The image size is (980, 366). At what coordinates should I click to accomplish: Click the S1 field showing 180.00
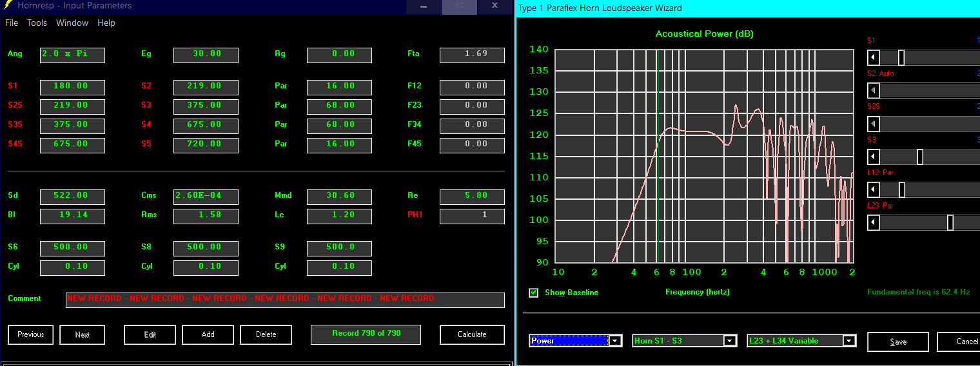(x=72, y=87)
